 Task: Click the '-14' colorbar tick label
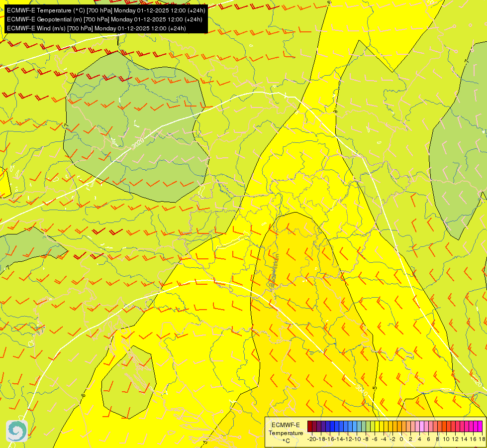coord(339,439)
